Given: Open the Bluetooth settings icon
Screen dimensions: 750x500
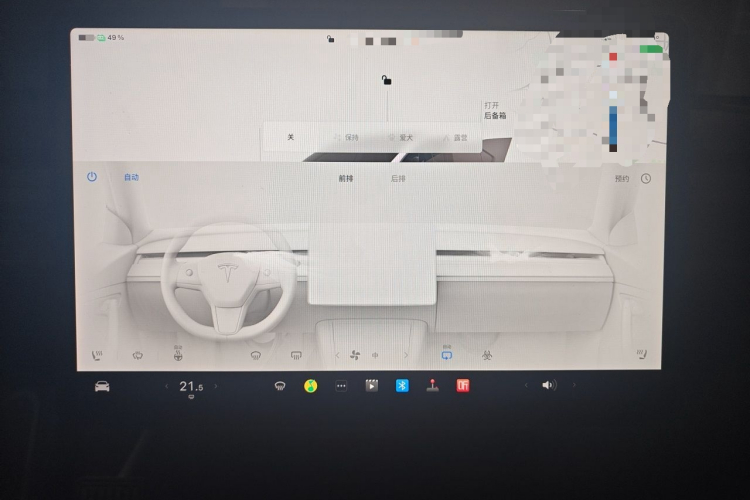Looking at the screenshot, I should click(402, 386).
